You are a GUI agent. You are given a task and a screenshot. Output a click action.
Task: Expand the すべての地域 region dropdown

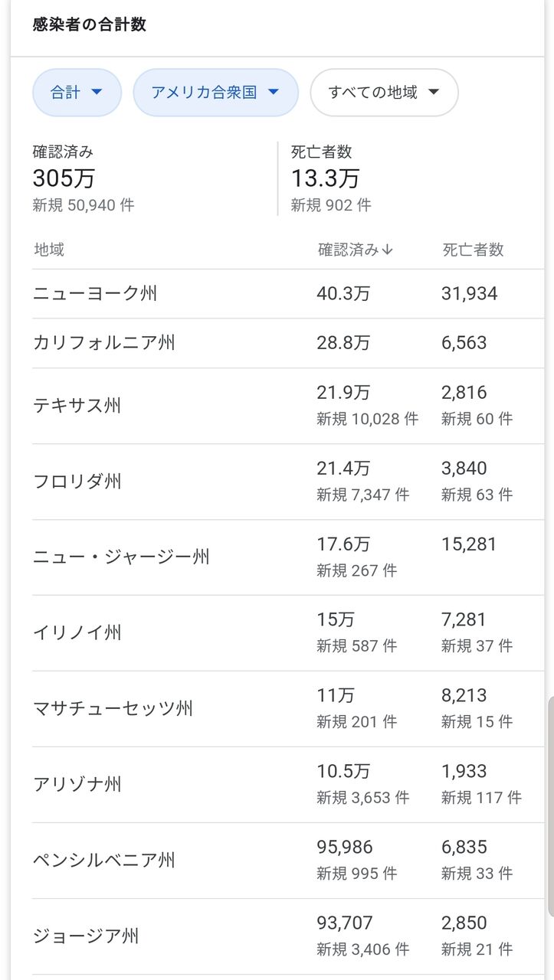(384, 93)
